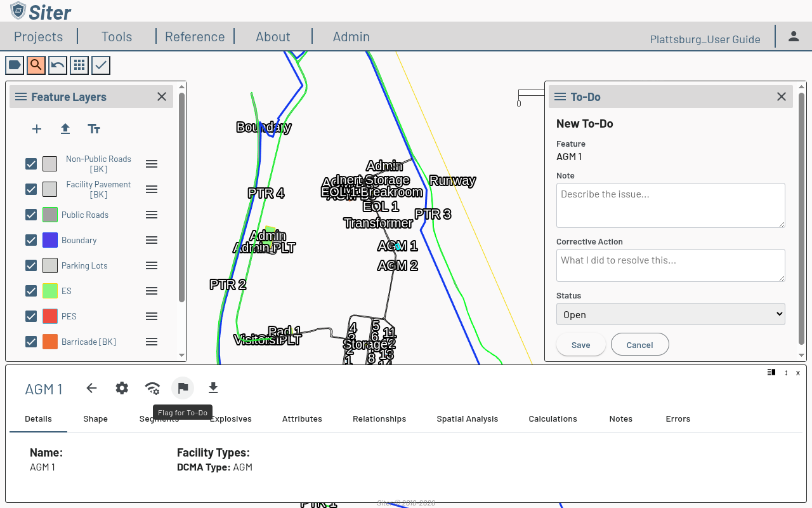This screenshot has height=508, width=812.
Task: Open To-Do panel hamburger menu
Action: point(560,97)
